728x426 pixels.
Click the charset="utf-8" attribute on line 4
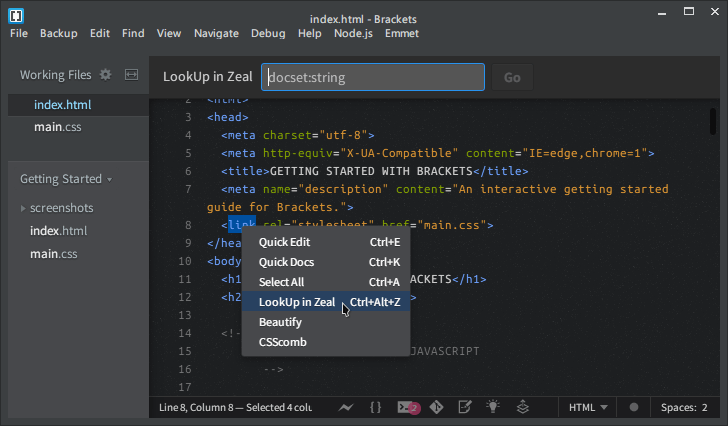[x=315, y=135]
